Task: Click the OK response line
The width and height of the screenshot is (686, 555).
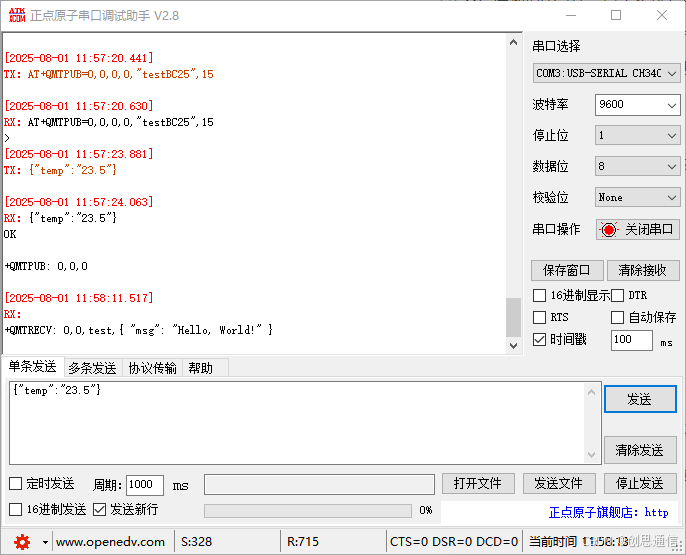Action: tap(10, 234)
